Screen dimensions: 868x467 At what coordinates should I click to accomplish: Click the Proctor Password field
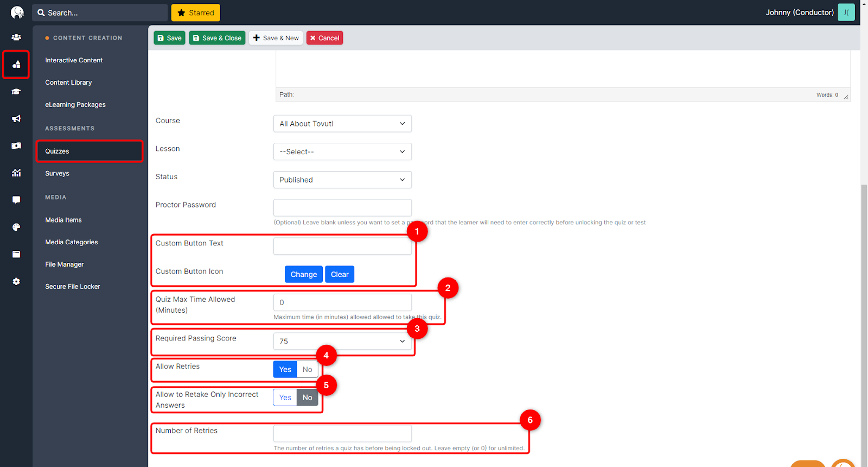coord(342,207)
